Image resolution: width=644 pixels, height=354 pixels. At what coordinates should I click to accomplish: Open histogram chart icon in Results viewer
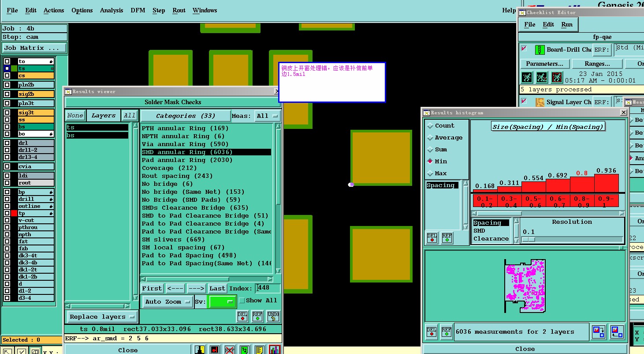coord(274,350)
